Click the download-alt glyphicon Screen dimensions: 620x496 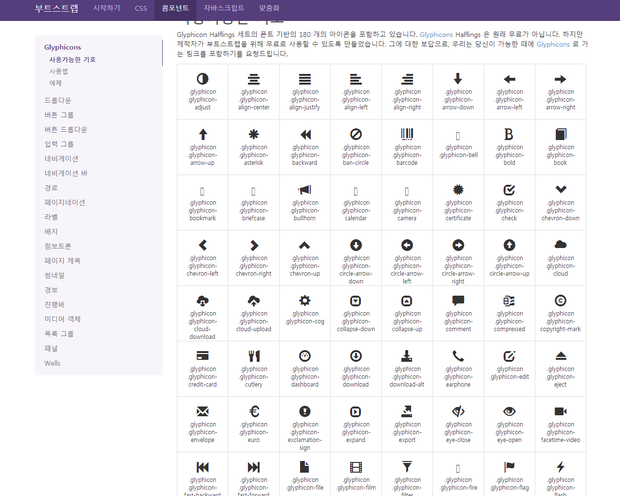pos(407,356)
